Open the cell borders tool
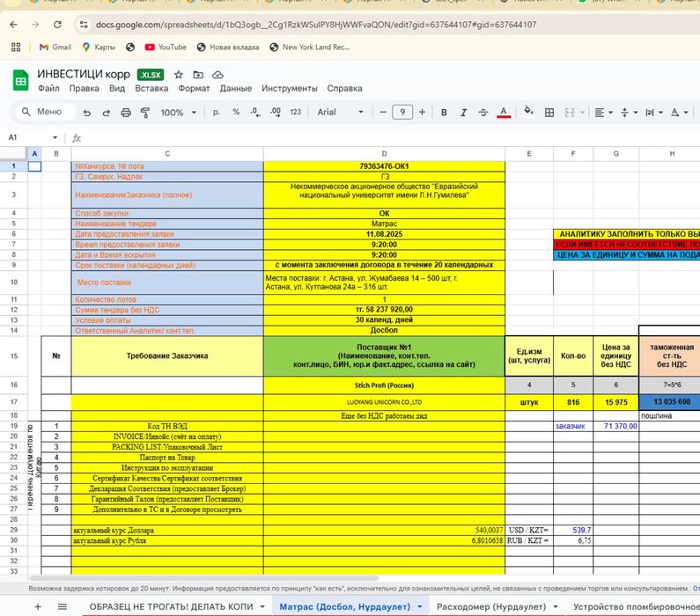Image resolution: width=700 pixels, height=616 pixels. pos(549,113)
